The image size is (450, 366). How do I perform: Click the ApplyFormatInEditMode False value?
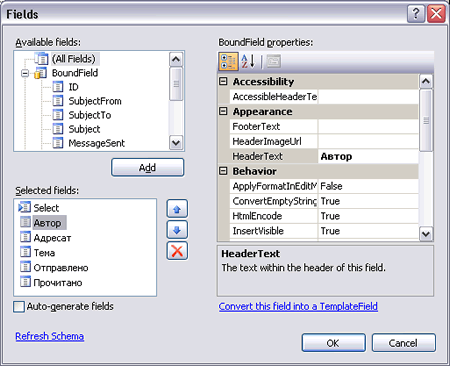368,186
